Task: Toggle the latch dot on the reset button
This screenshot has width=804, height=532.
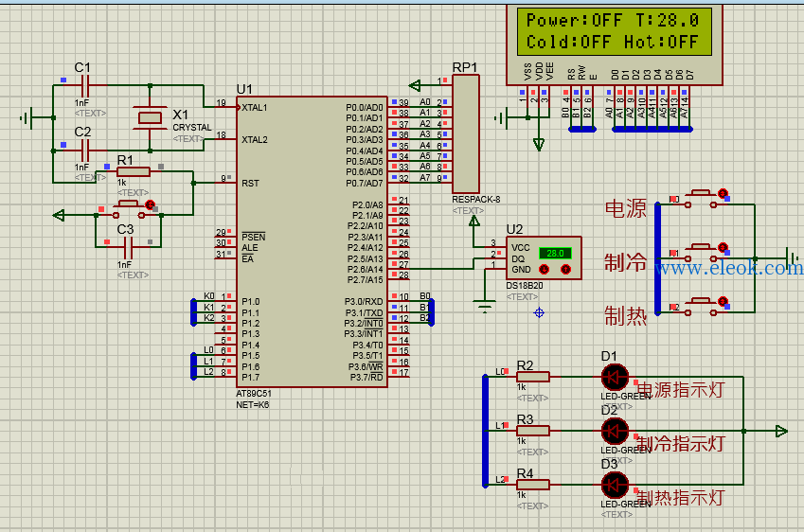Action: tap(150, 204)
